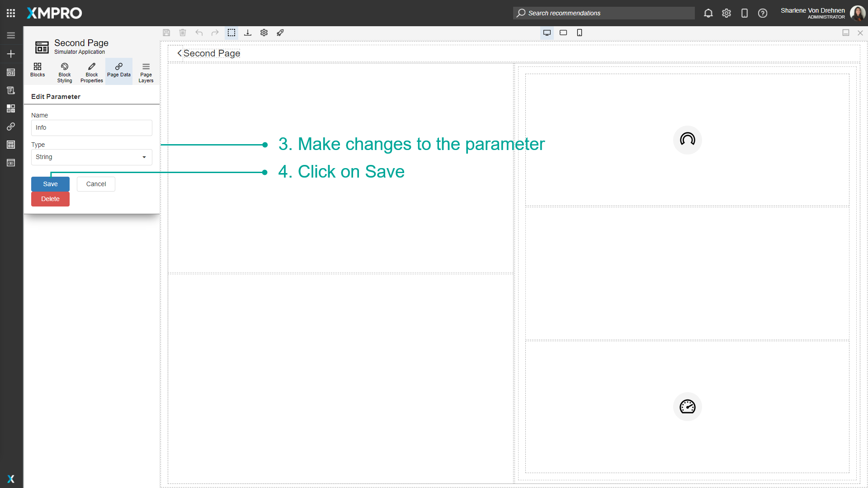Open the applications icon in left sidebar
The width and height of the screenshot is (868, 488).
[11, 72]
